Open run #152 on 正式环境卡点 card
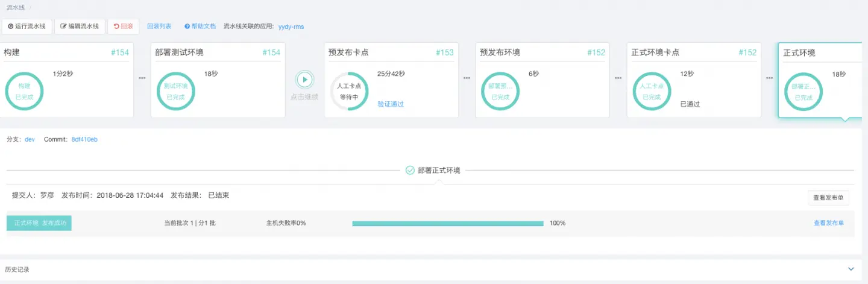This screenshot has width=868, height=284. coord(747,52)
